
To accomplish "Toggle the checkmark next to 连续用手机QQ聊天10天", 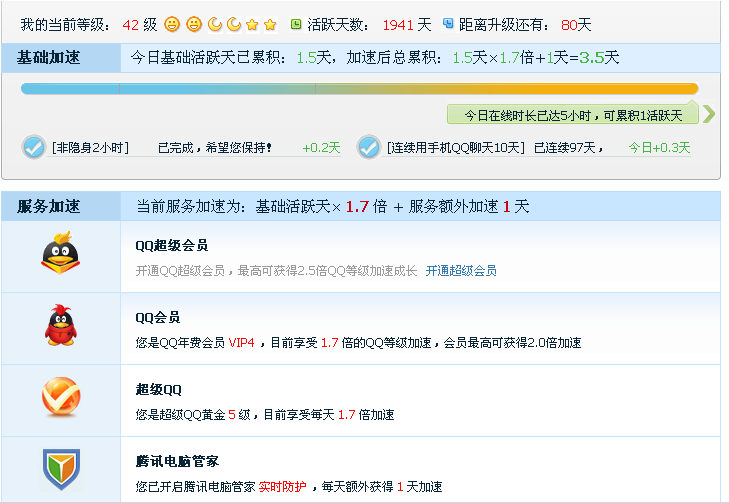I will (369, 147).
